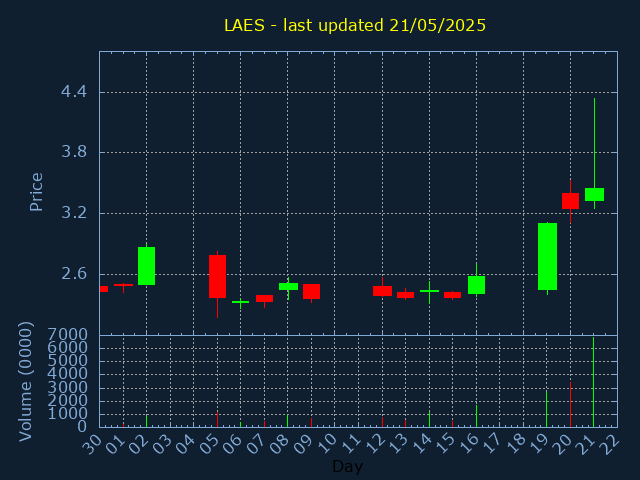
Task: Click the 7000 volume tick label
Action: tap(68, 335)
